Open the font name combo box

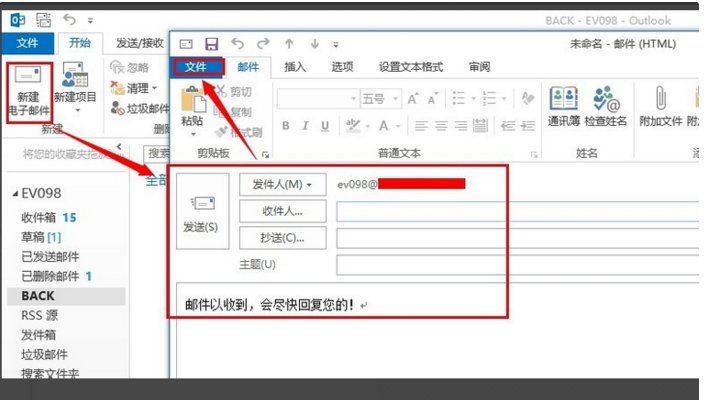coord(317,98)
